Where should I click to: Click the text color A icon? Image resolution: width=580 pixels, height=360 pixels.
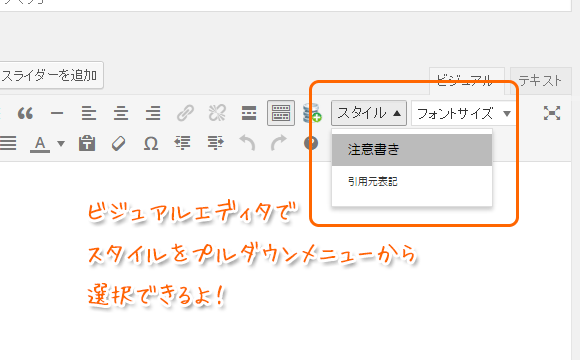pyautogui.click(x=40, y=144)
